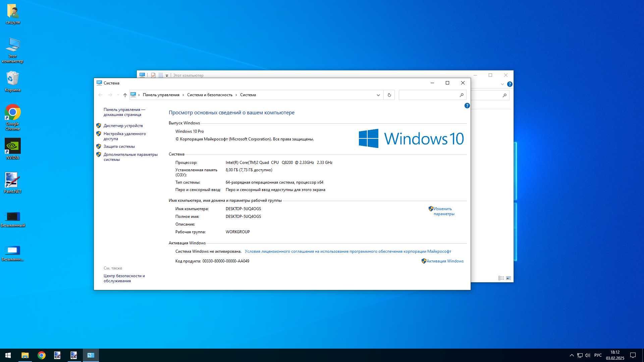
Task: Maximize the System window
Action: [447, 83]
